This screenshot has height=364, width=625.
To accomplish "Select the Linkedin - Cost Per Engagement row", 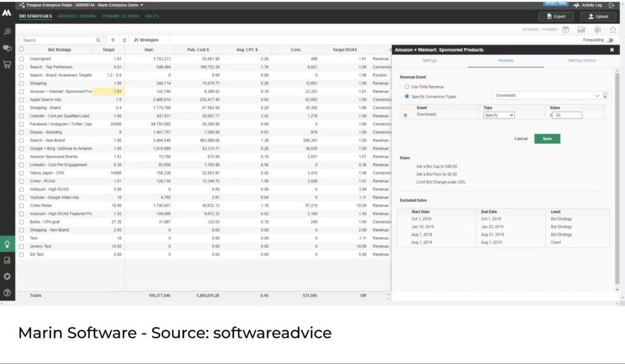I will point(204,165).
